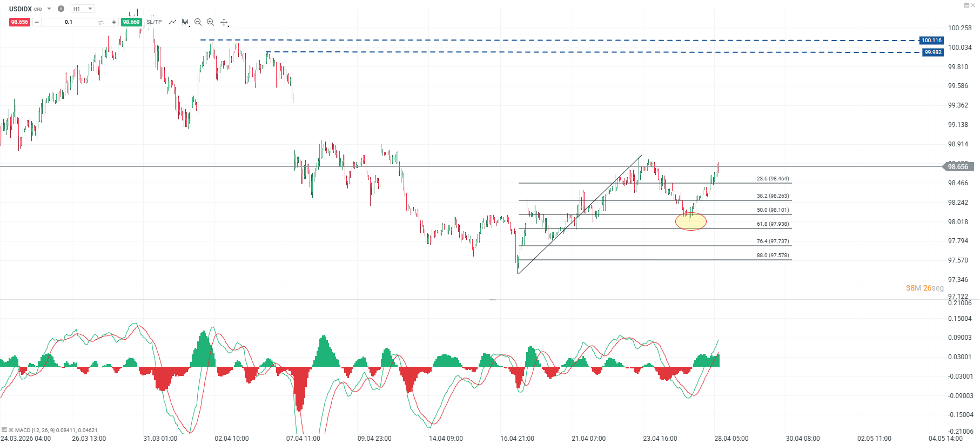Decrease trade volume with minus button
980x444 pixels.
tap(37, 22)
